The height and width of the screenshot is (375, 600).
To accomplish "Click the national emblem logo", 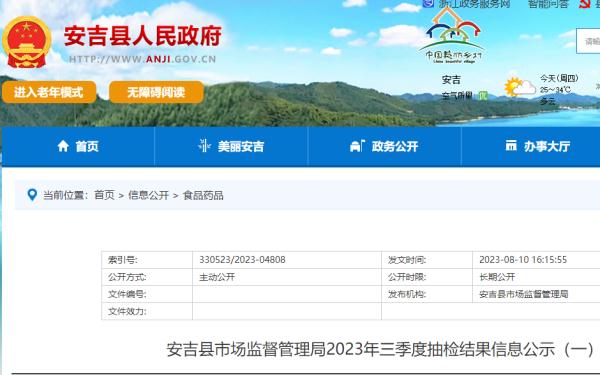I will 26,42.
